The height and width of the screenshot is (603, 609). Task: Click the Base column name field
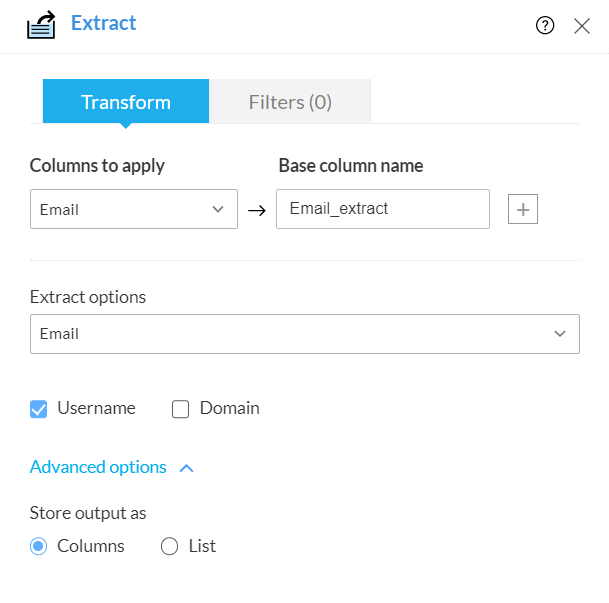[383, 209]
